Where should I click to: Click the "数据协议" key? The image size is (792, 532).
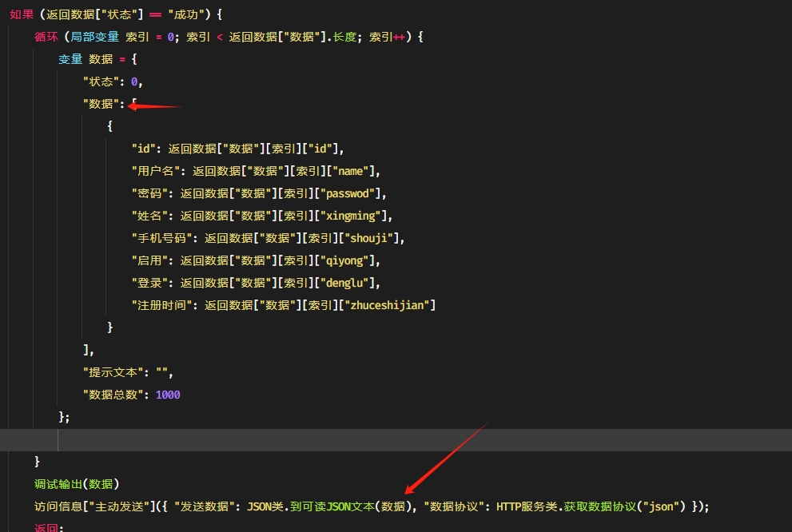454,506
